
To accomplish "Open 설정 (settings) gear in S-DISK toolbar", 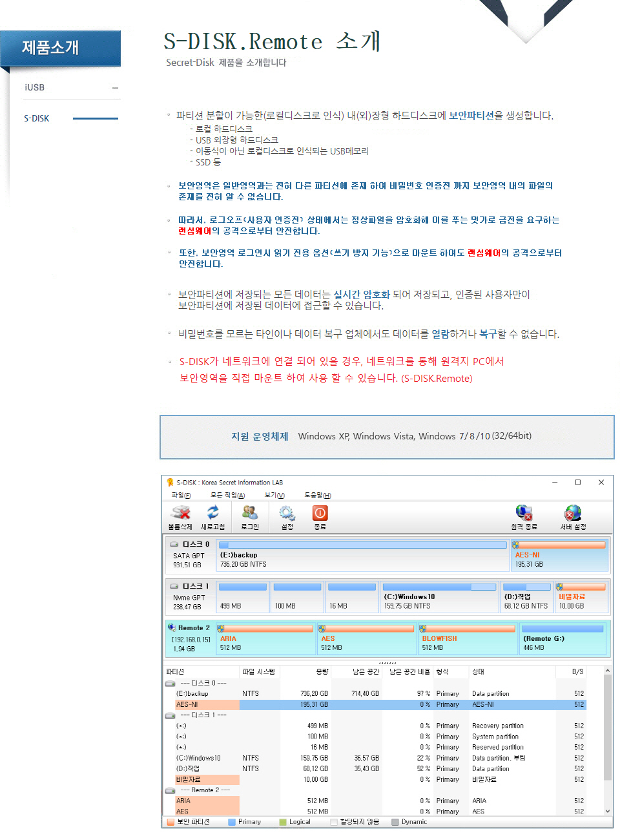I will tap(287, 513).
